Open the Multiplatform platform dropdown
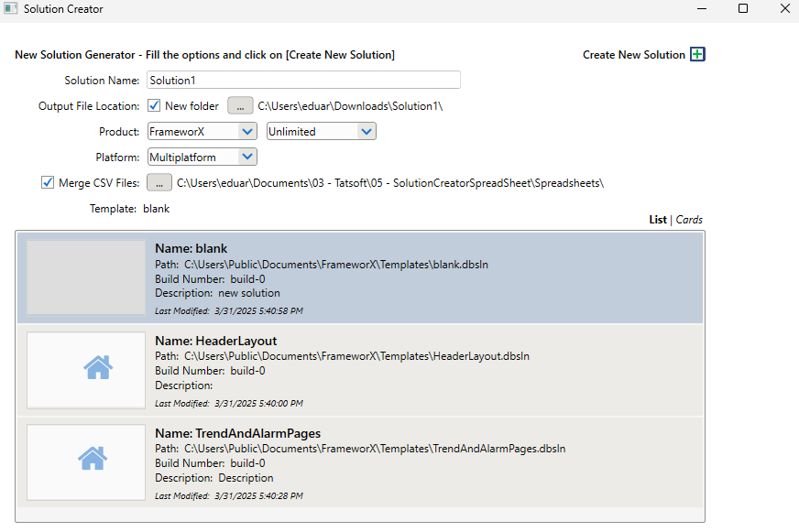This screenshot has height=532, width=799. click(x=202, y=157)
